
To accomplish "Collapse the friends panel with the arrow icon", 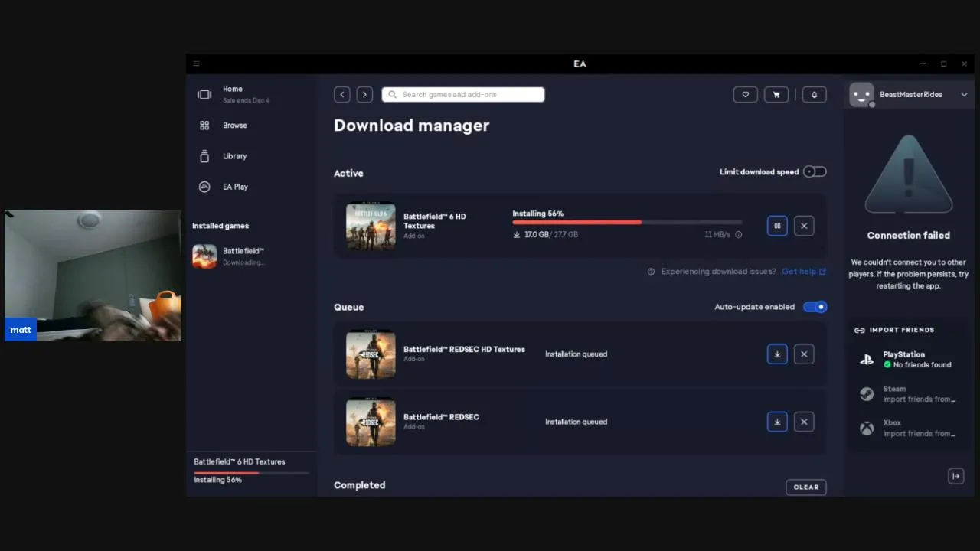I will tap(955, 476).
